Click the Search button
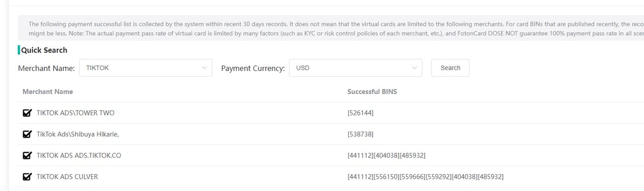The width and height of the screenshot is (644, 191). [x=450, y=68]
